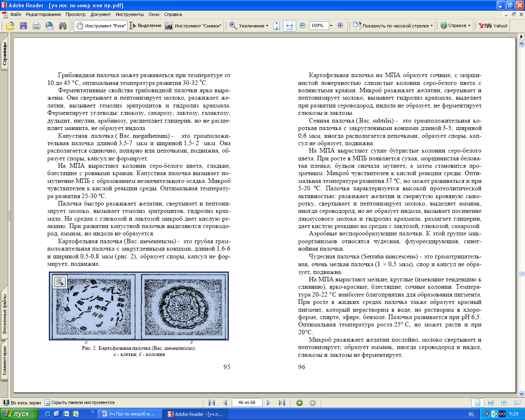Open the zoom percentage dropdown arrow
The image size is (525, 420).
pos(331,25)
